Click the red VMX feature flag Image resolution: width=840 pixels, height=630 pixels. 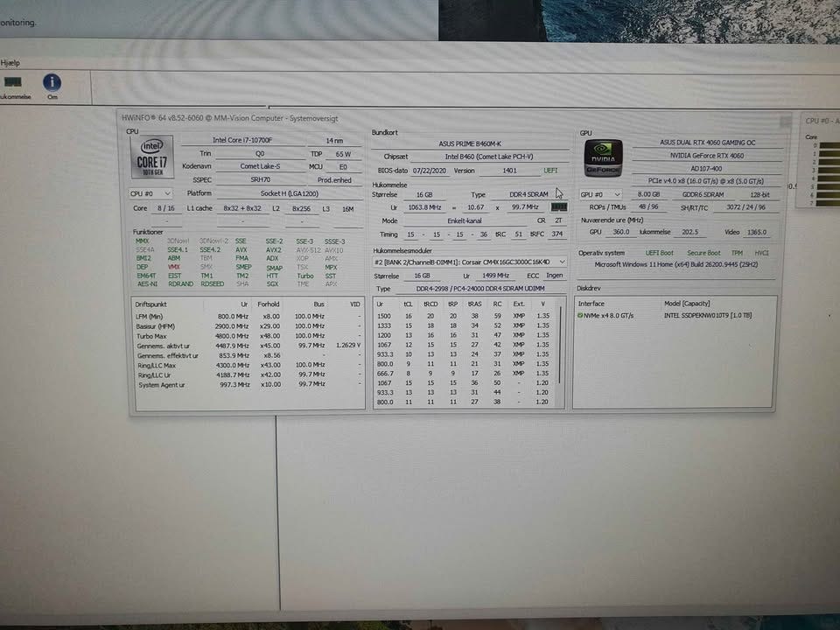click(173, 267)
